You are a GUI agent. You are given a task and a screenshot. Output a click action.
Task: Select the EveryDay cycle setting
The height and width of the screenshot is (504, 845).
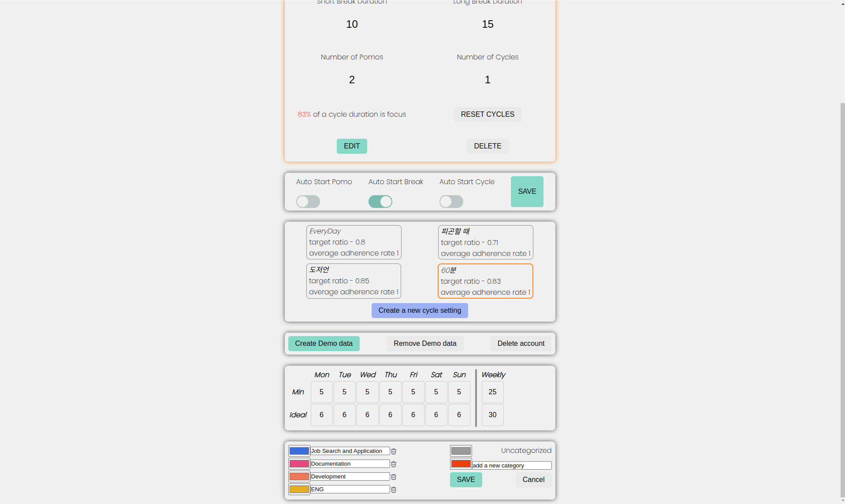354,242
